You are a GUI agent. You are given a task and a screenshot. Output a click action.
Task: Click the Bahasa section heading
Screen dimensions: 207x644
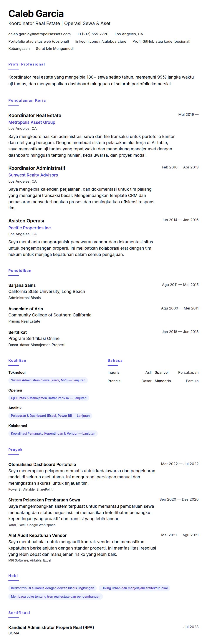(115, 360)
